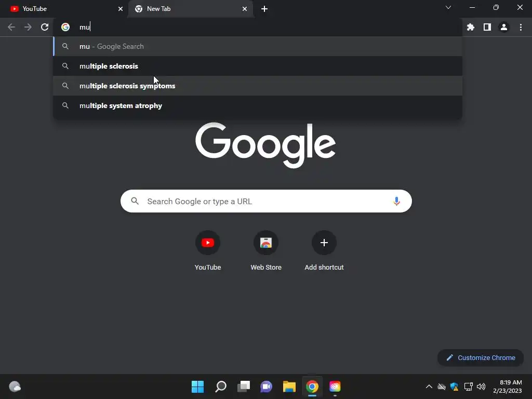Image resolution: width=532 pixels, height=399 pixels.
Task: Open the weather widget on taskbar
Action: pos(15,387)
